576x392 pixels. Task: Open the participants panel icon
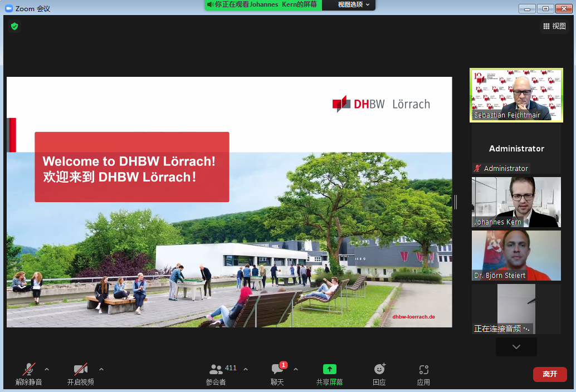pos(216,369)
